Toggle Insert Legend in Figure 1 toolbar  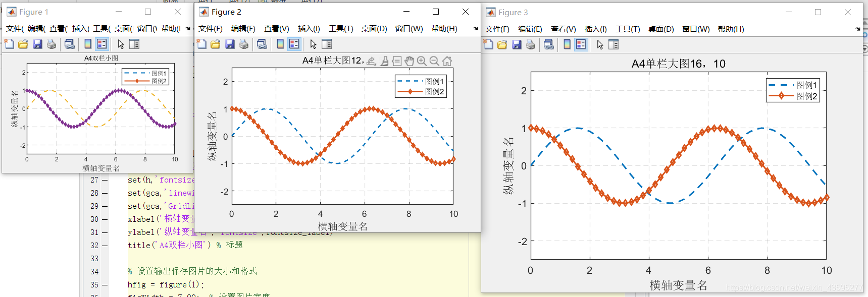click(102, 44)
